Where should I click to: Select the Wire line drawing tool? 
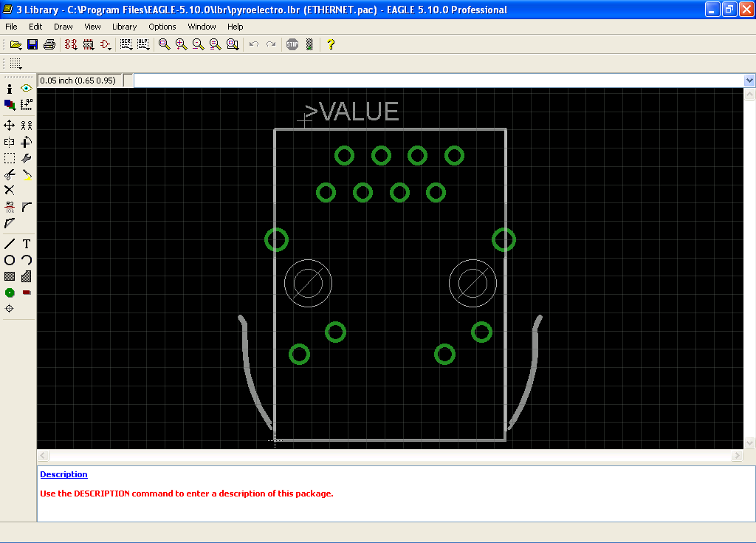10,244
